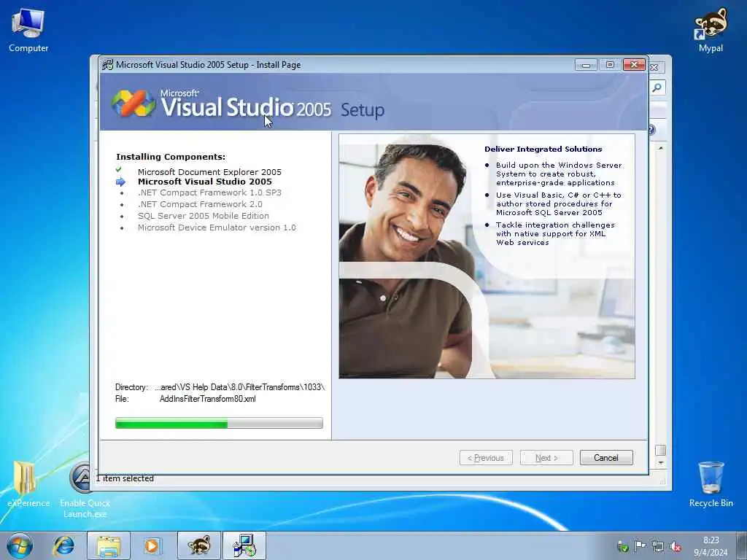Open Windows Explorer taskbar button
Image resolution: width=747 pixels, height=560 pixels.
click(109, 545)
